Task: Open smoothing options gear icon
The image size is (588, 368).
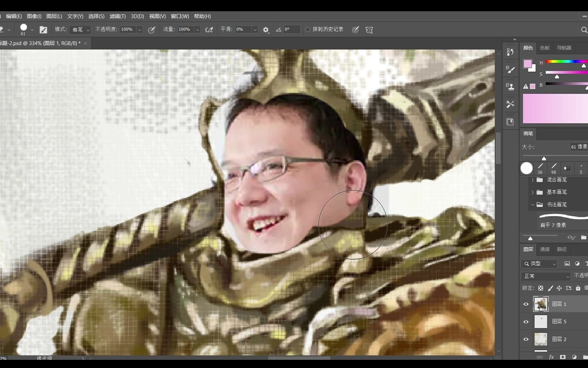Action: [x=266, y=30]
